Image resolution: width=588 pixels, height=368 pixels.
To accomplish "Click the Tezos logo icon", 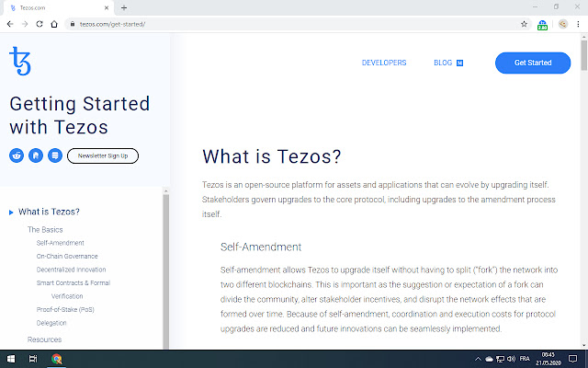I will 20,61.
